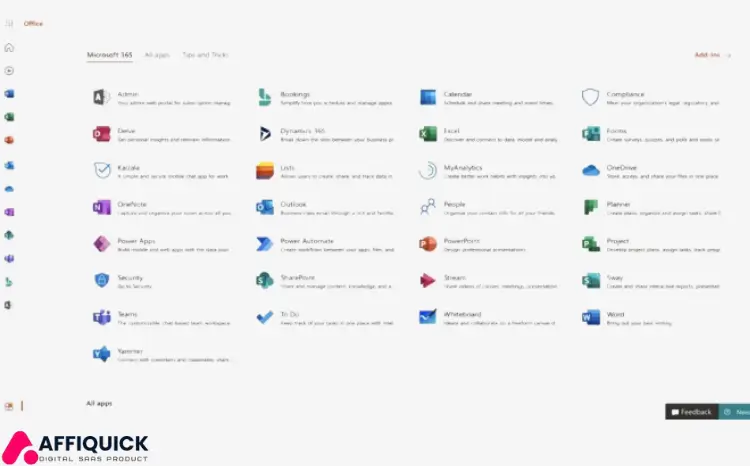Switch to the Tips and Tricks tab

(205, 55)
